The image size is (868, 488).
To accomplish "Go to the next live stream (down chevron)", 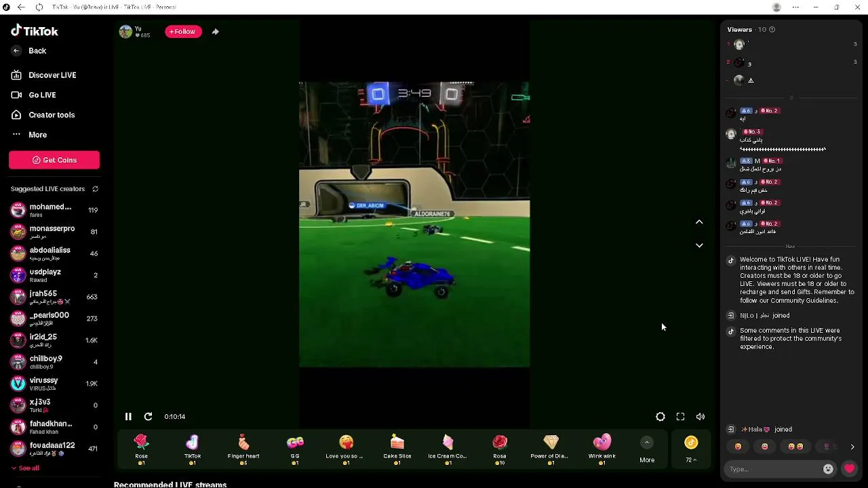I will [x=699, y=245].
